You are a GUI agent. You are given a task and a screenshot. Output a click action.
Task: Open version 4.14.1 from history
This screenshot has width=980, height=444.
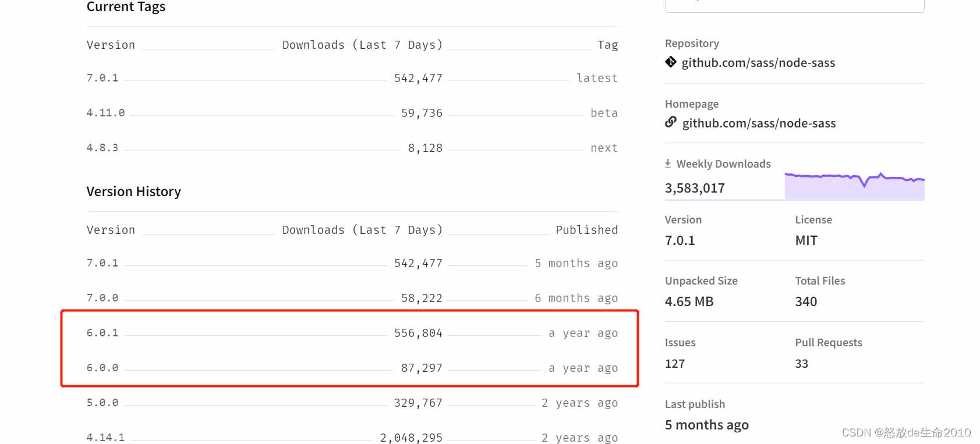tap(105, 437)
